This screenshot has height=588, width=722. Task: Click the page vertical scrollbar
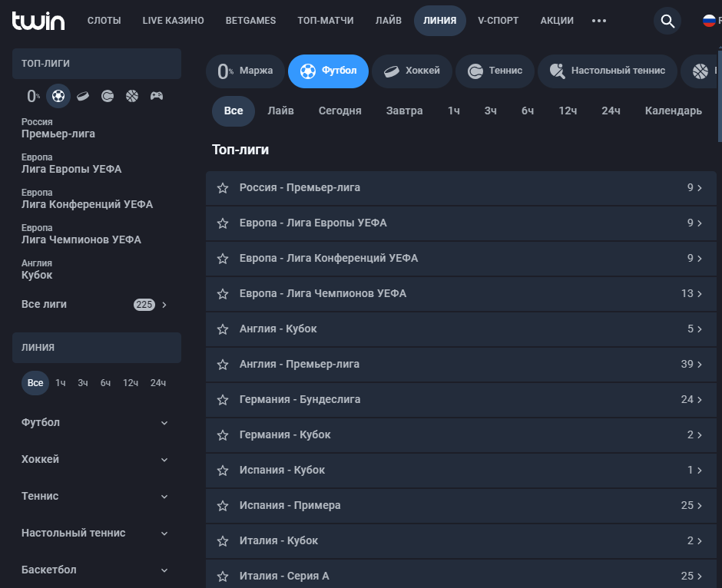click(x=720, y=94)
